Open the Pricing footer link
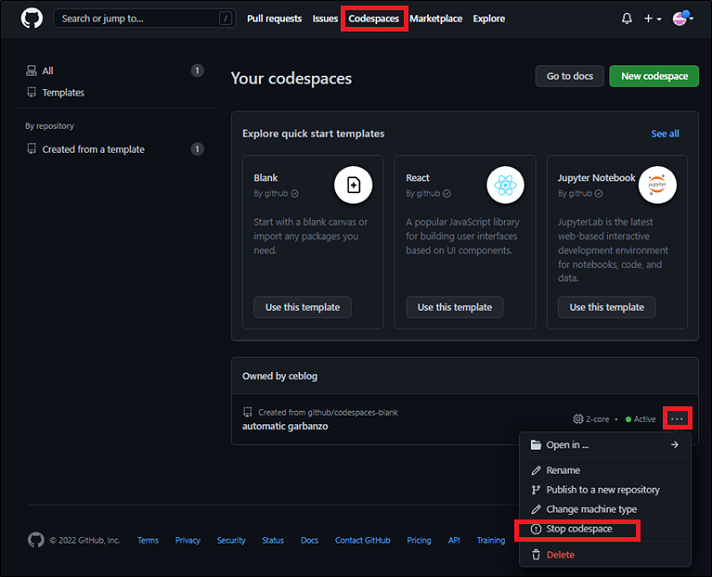 coord(419,540)
